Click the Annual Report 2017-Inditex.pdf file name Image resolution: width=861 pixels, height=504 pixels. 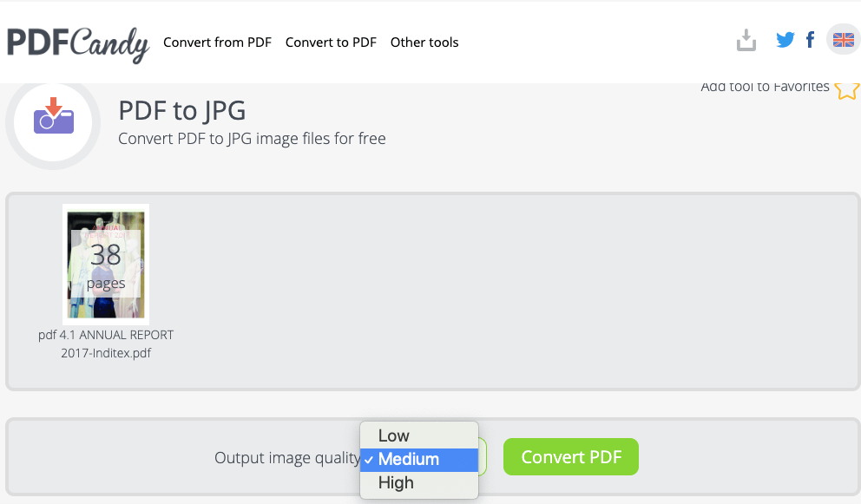coord(106,344)
